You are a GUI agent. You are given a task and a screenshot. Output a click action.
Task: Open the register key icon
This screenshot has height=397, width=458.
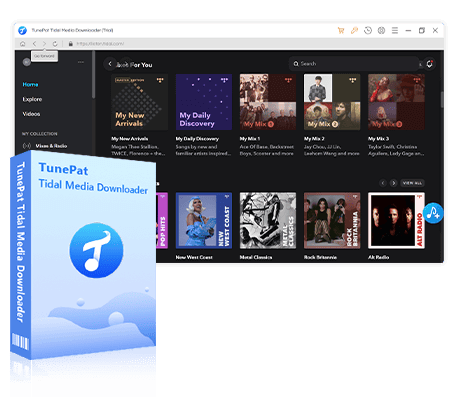(354, 30)
